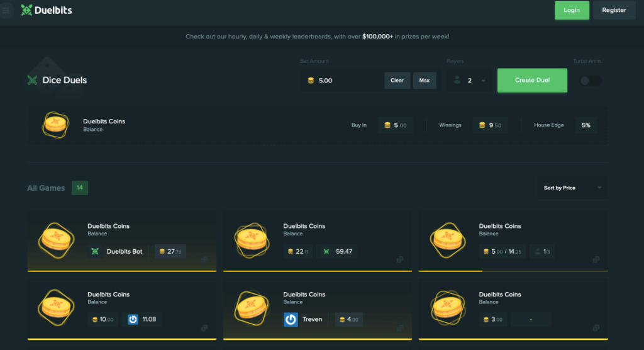Screen dimensions: 644x350
Task: Click copy icon on Duelbits Bot card
Action: [204, 259]
